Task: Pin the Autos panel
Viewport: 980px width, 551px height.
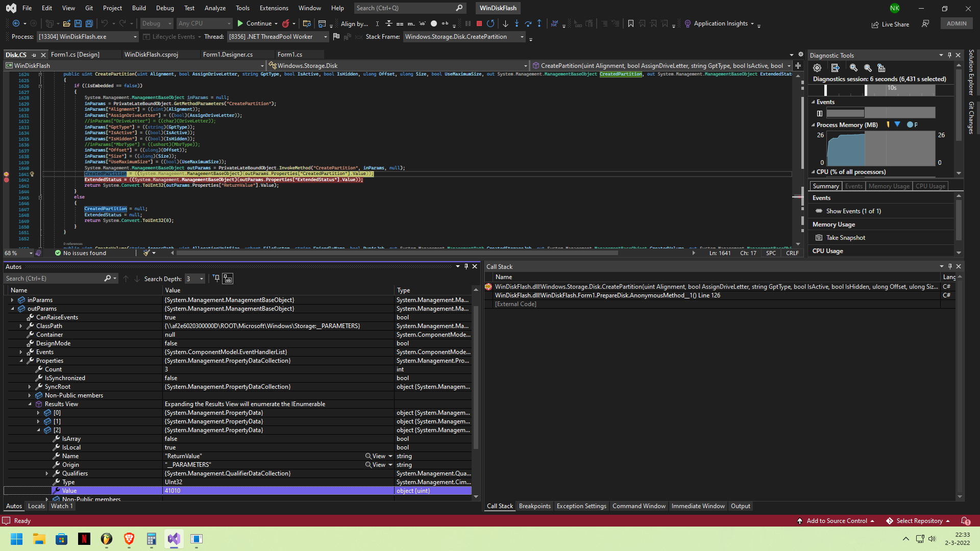Action: 466,266
